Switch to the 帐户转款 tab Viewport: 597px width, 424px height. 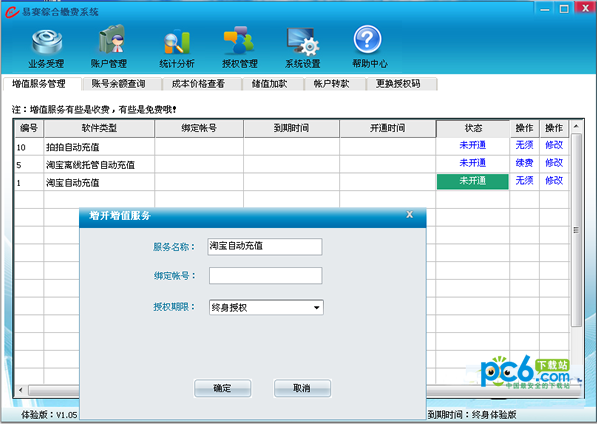click(x=335, y=84)
